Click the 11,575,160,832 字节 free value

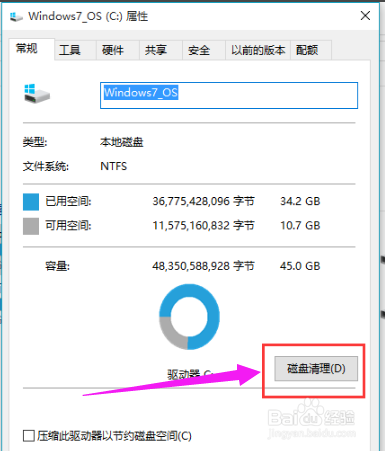click(x=203, y=226)
